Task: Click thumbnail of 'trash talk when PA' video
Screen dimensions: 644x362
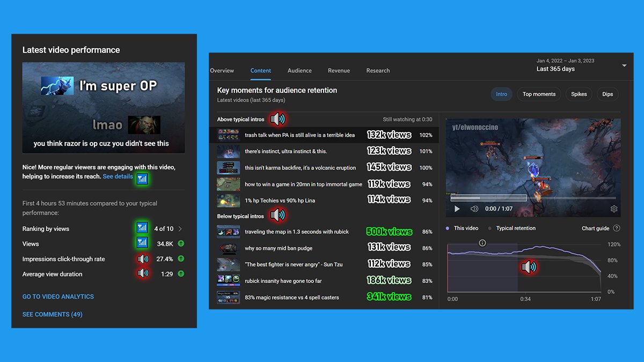Action: tap(228, 135)
